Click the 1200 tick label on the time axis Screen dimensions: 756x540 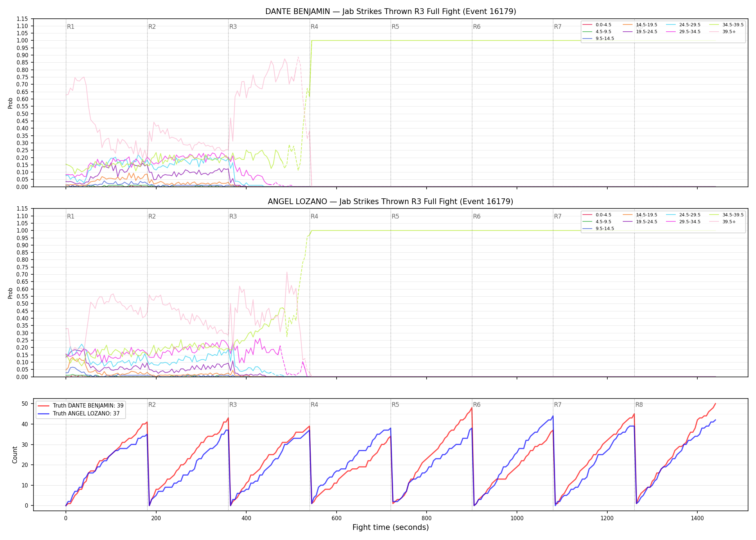point(607,518)
